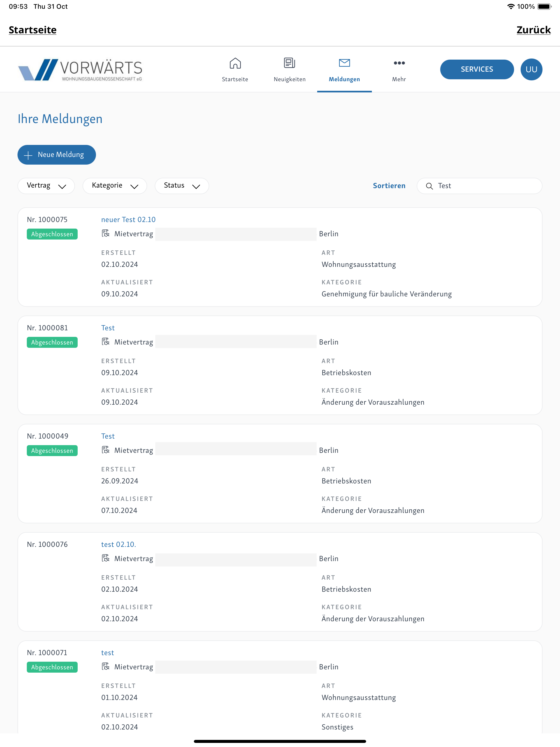Open the UU user avatar
Viewport: 560px width, 747px height.
pos(531,69)
